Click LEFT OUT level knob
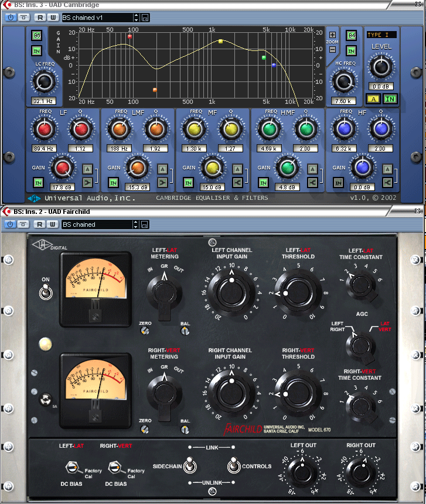The width and height of the screenshot is (426, 504). click(x=302, y=472)
